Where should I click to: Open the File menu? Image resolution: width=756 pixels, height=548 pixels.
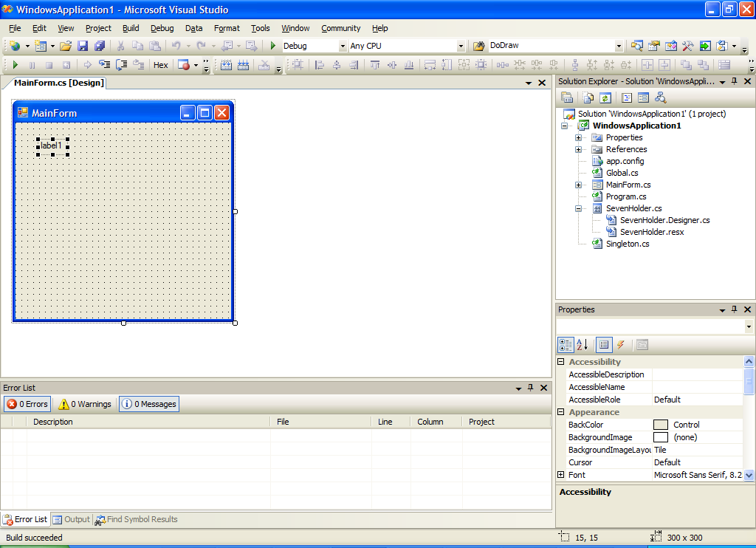pos(15,28)
